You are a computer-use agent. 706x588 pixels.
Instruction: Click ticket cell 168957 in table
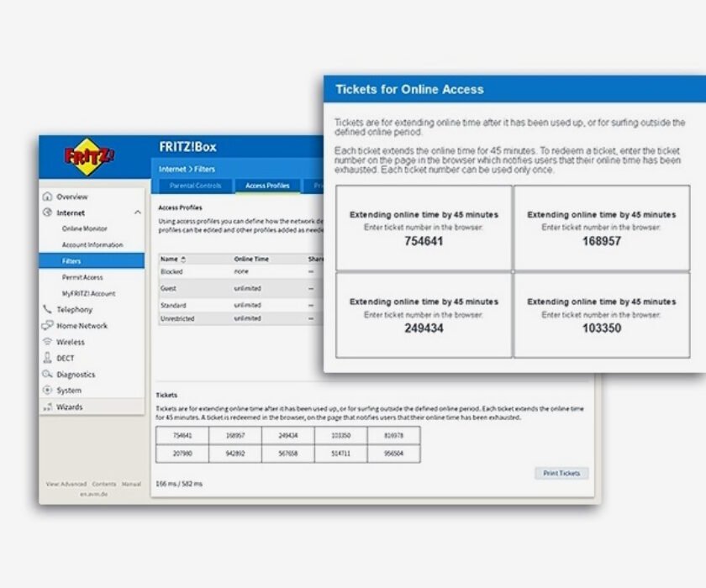[x=235, y=435]
